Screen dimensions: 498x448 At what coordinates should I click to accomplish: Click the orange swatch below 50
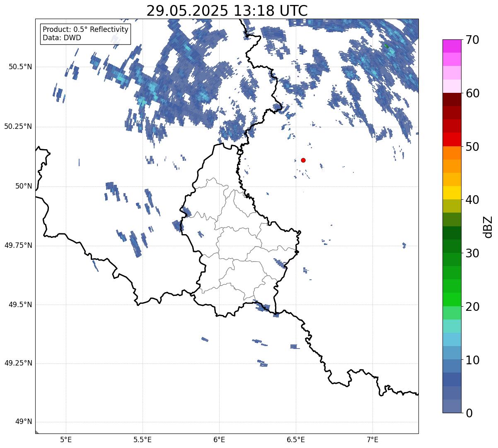tap(452, 153)
